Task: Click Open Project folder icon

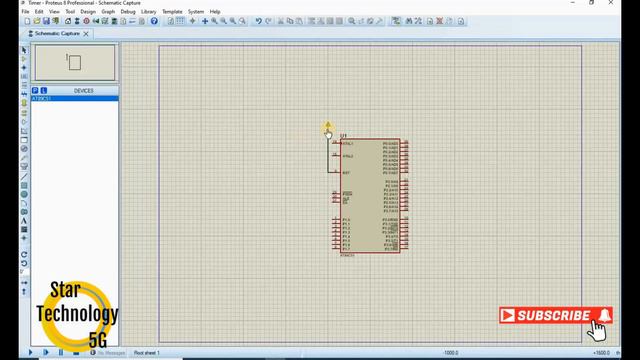Action: click(37, 21)
